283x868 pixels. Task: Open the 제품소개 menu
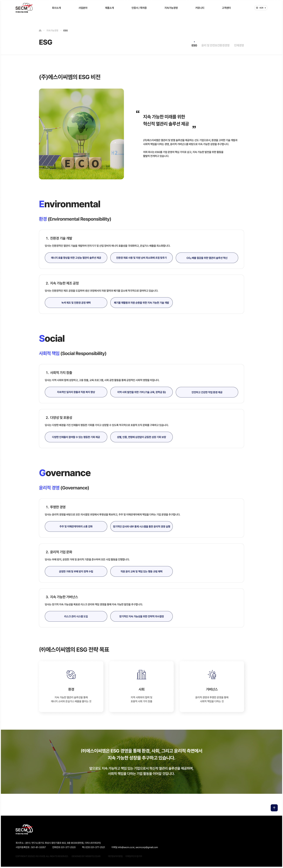[109, 8]
